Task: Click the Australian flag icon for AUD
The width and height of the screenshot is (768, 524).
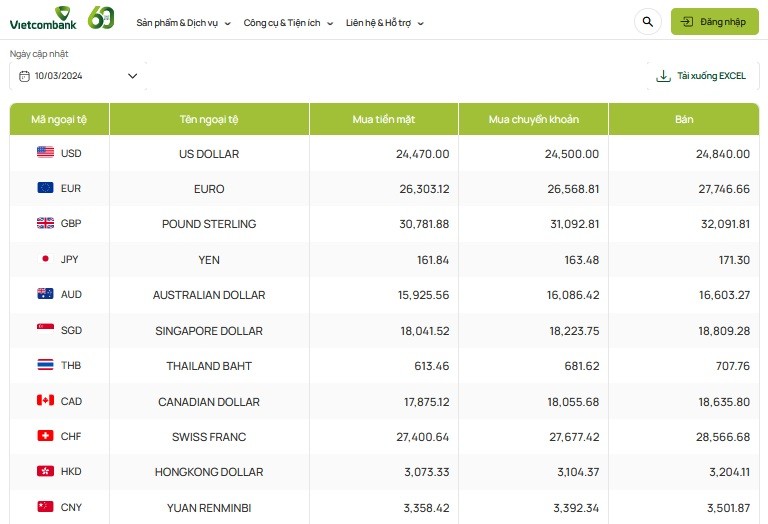Action: point(45,294)
